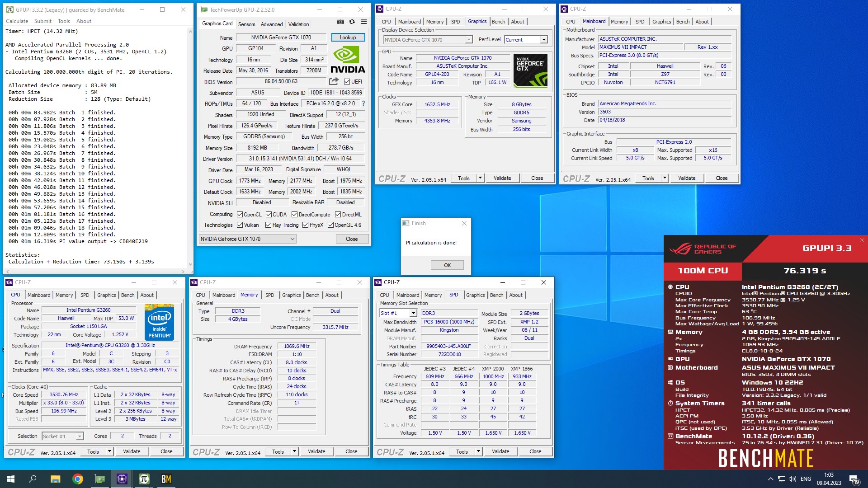Open Display Device Selection dropdown

pos(428,40)
